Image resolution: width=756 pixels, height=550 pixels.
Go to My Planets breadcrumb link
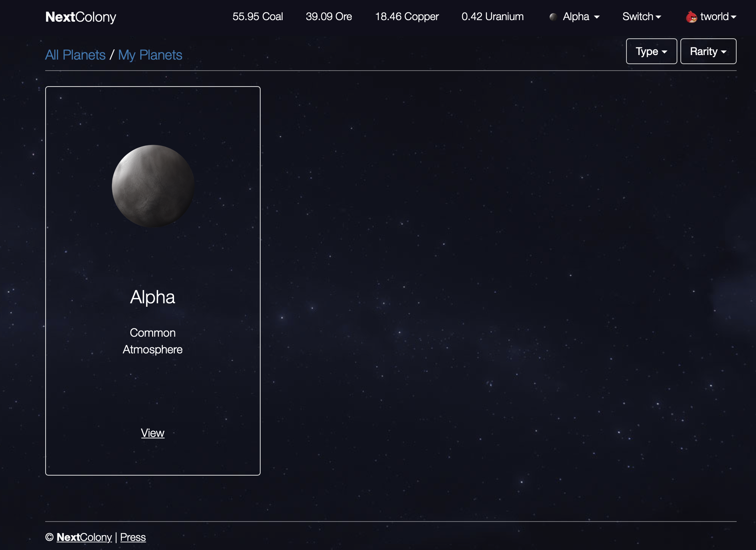click(150, 55)
